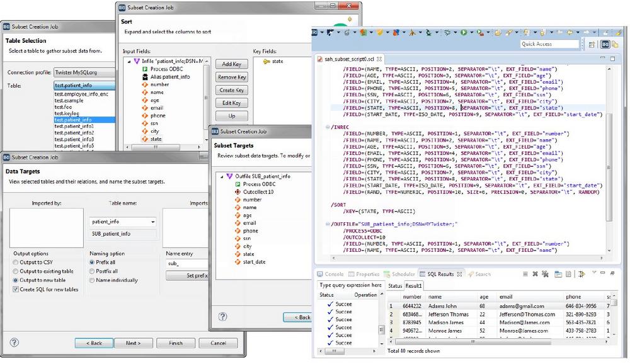Select the Postfix all naming option
630x364 pixels.
93,271
